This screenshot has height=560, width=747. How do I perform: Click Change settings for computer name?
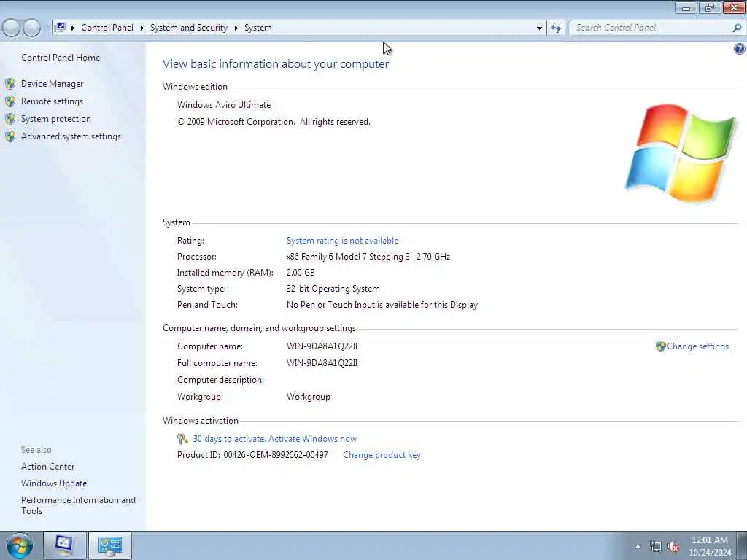coord(697,346)
